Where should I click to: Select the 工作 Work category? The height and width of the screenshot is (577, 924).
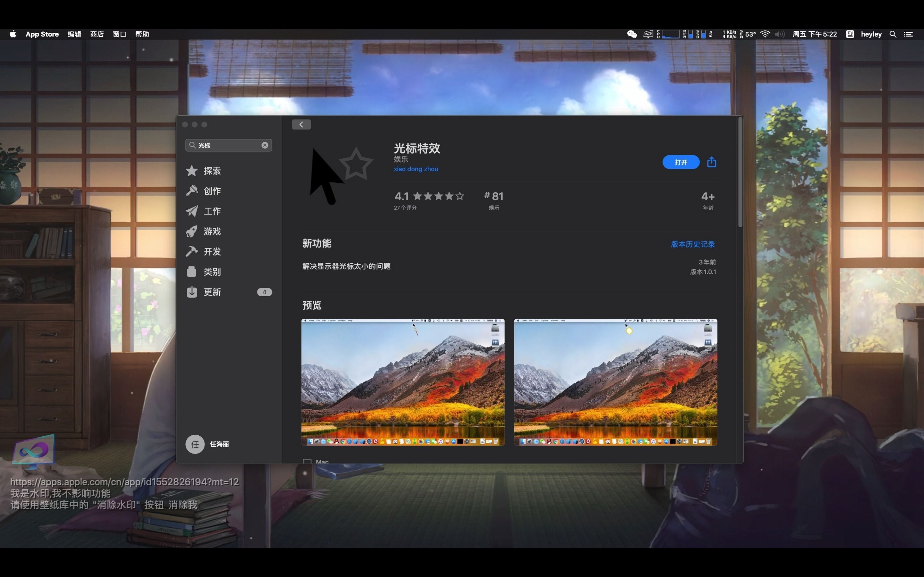click(212, 211)
